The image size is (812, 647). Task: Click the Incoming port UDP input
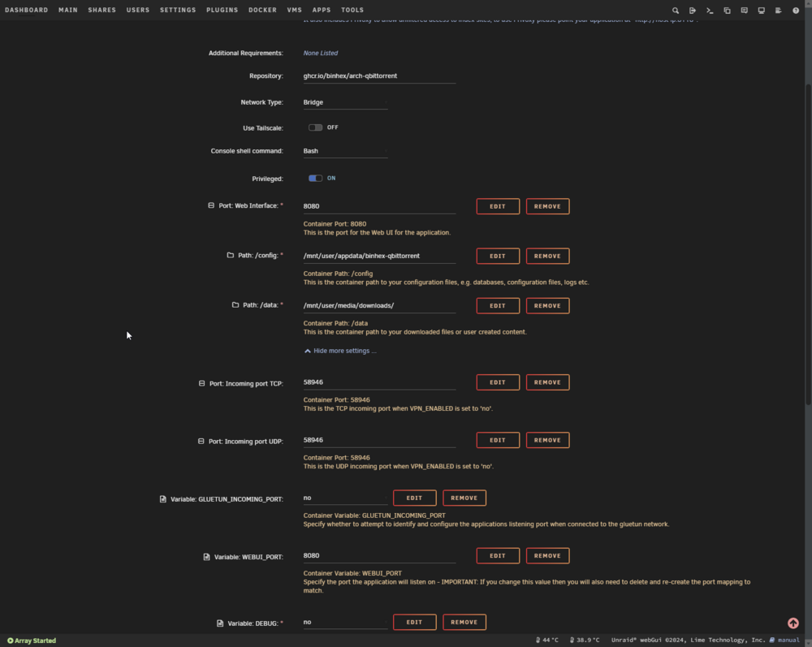pos(379,440)
